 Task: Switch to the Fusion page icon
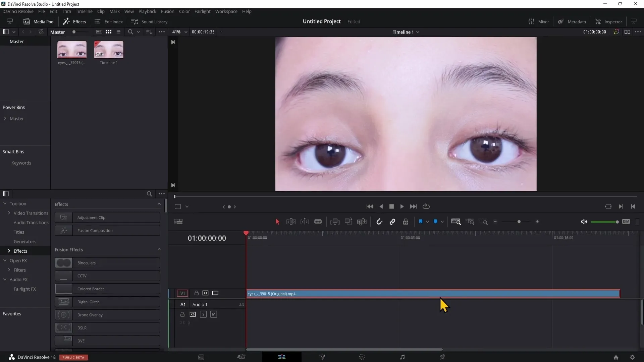322,357
